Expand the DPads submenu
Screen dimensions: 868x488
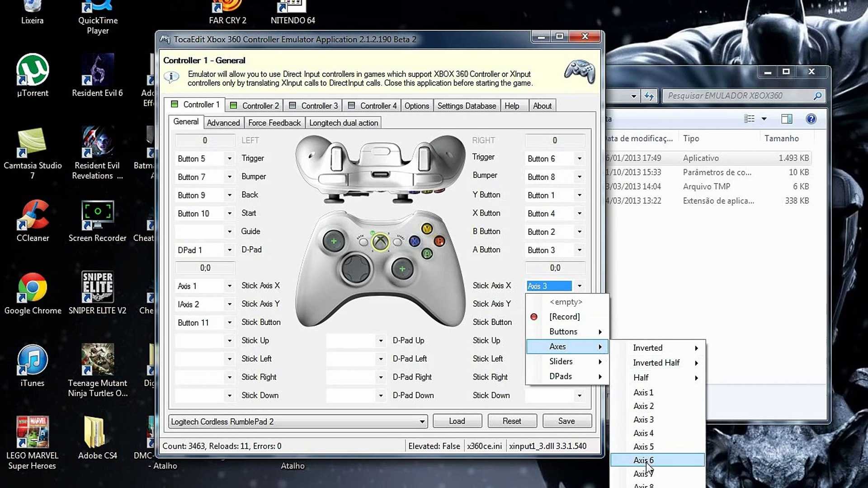pyautogui.click(x=567, y=376)
